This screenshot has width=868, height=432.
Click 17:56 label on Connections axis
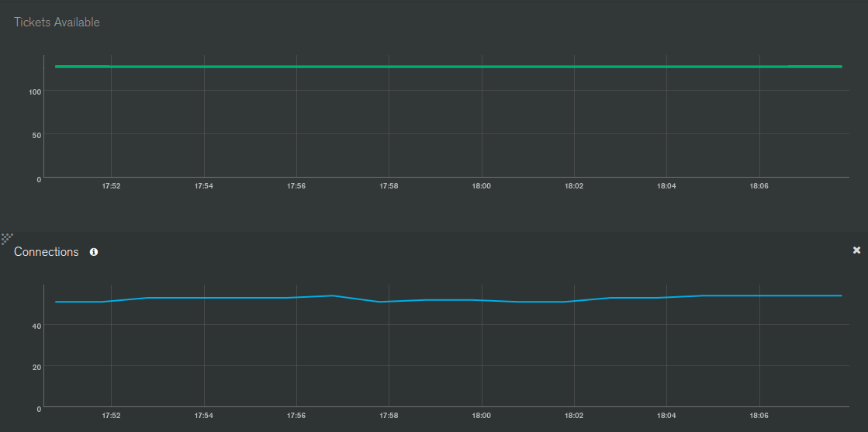coord(297,416)
